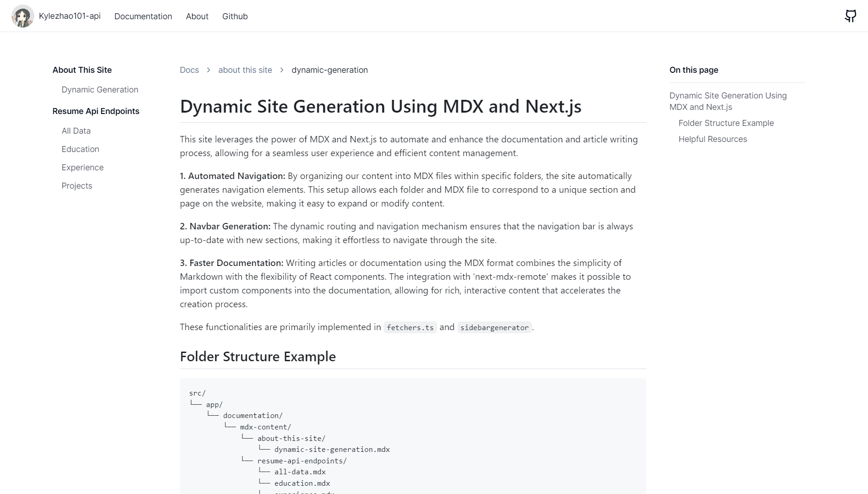
Task: Click the Docs breadcrumb link
Action: point(189,70)
